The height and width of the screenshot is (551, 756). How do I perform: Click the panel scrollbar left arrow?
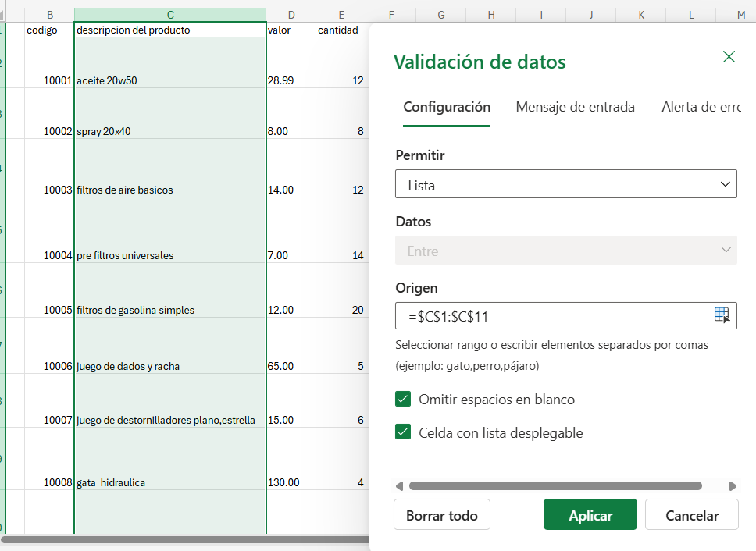(x=400, y=486)
